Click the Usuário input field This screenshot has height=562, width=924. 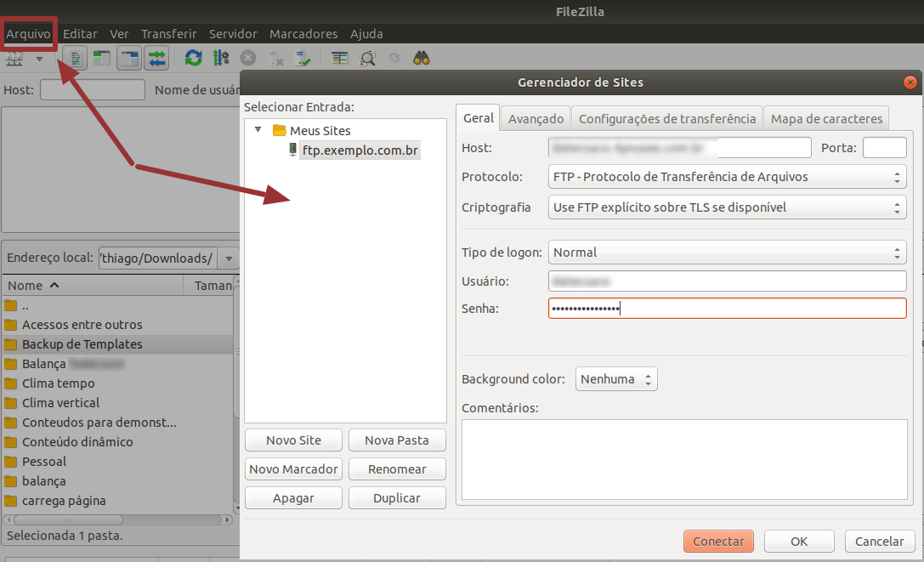pyautogui.click(x=727, y=281)
